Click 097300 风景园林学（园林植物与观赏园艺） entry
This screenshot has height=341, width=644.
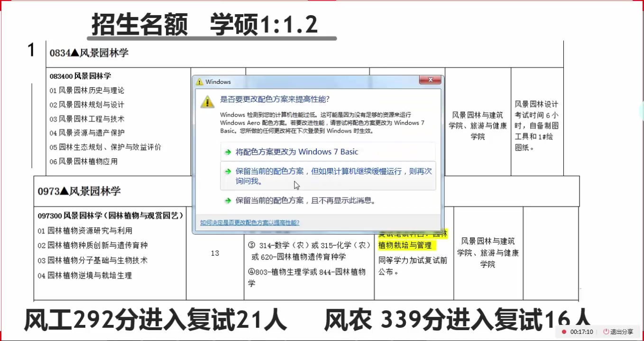pos(110,215)
